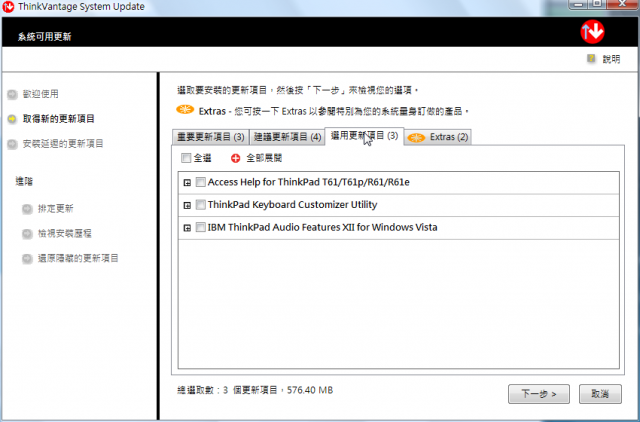Switch to the Extras (2) tab
Image resolution: width=640 pixels, height=422 pixels.
(x=438, y=137)
